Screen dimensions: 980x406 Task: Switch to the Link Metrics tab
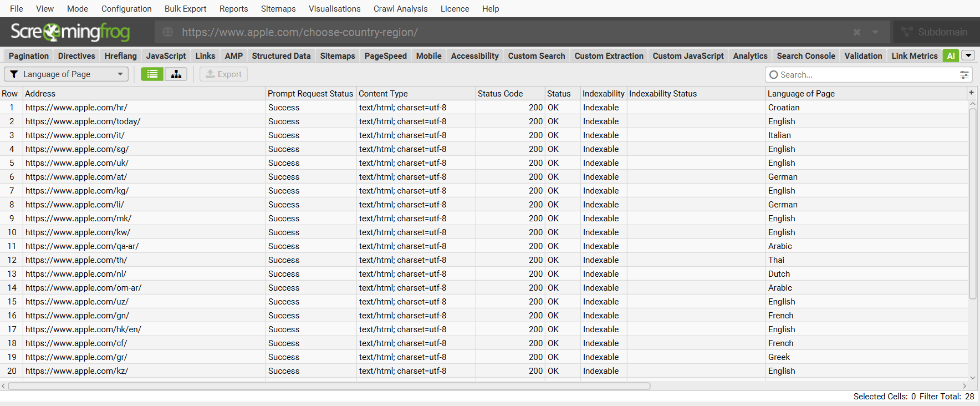point(915,56)
